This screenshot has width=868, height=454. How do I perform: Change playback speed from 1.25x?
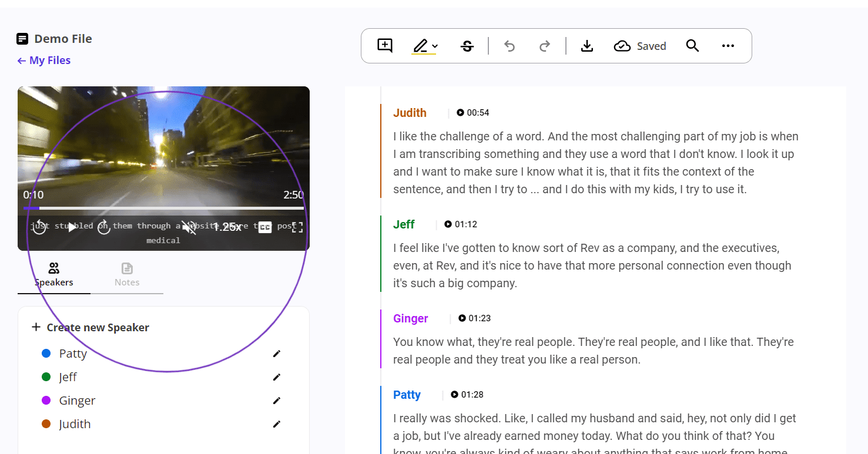pos(229,226)
